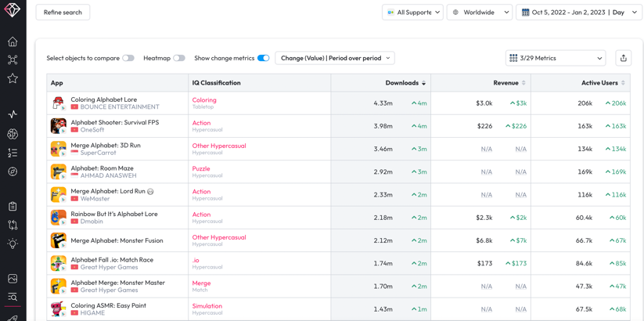Toggle Select objects to compare switch
644x321 pixels.
[128, 59]
